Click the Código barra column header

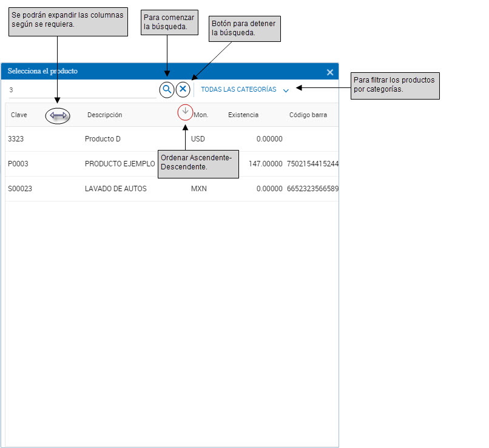[x=308, y=115]
